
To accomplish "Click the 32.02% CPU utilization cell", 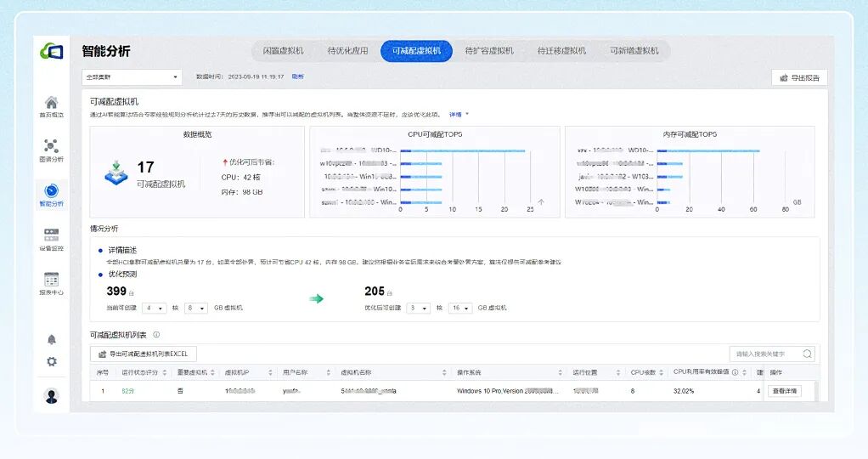I will (684, 391).
